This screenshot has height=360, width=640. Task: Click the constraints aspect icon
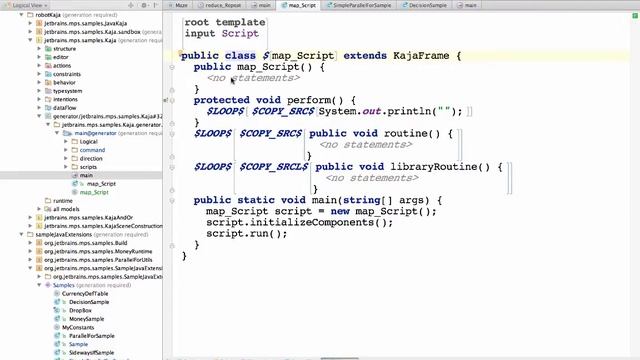pyautogui.click(x=48, y=74)
